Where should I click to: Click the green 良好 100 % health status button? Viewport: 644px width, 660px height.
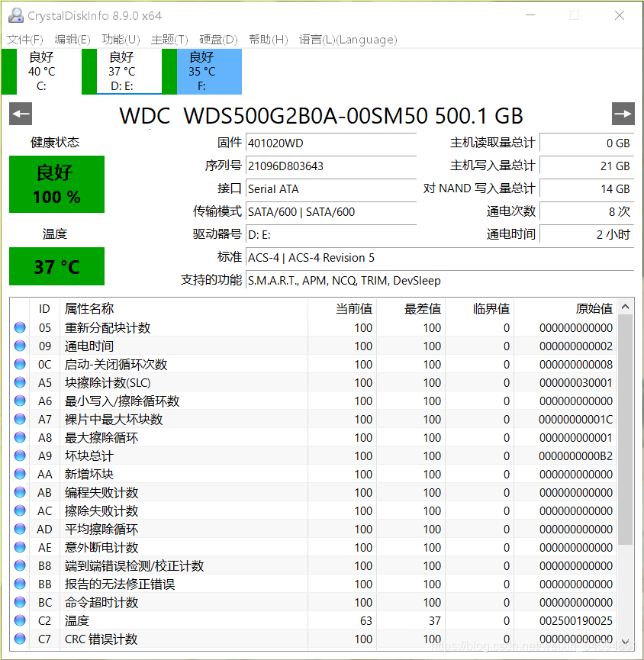click(x=56, y=185)
